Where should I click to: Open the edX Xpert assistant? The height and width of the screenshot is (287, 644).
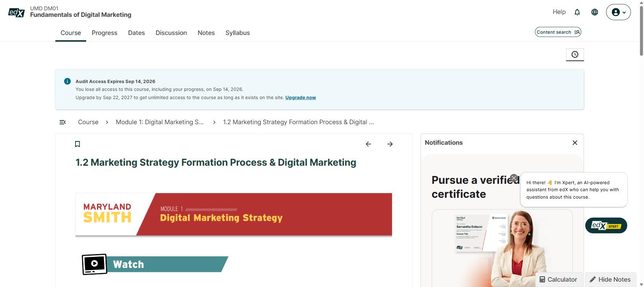tap(606, 225)
